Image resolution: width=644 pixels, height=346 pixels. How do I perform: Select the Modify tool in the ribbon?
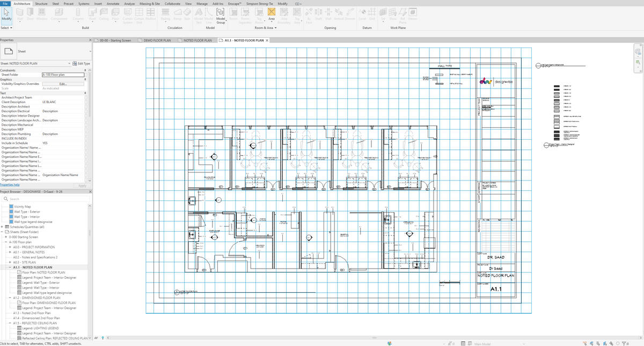[x=7, y=14]
